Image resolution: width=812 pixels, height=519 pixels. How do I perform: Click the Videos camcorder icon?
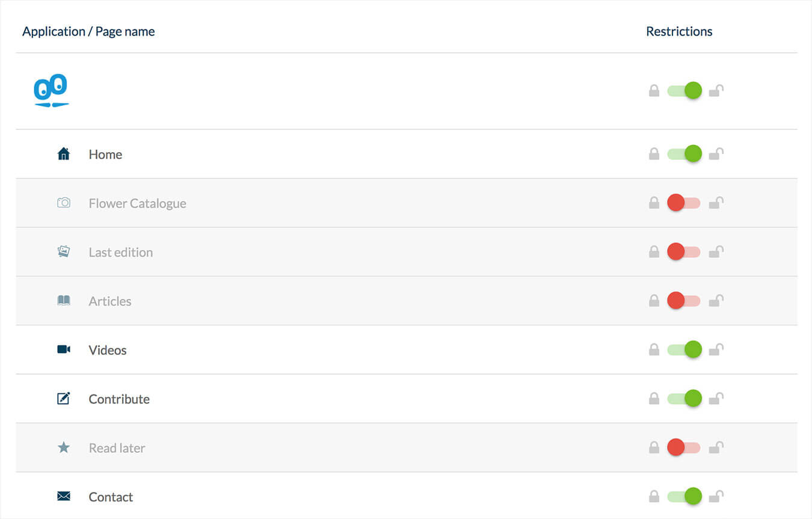[64, 349]
